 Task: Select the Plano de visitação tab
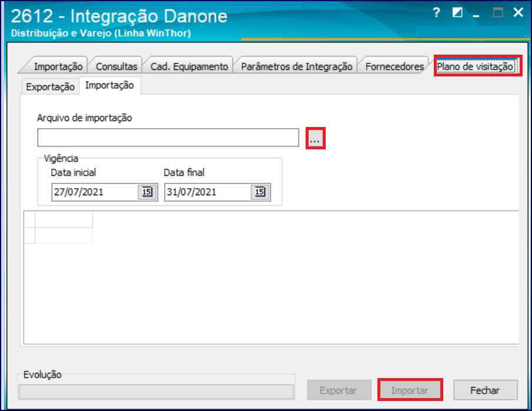click(x=475, y=66)
